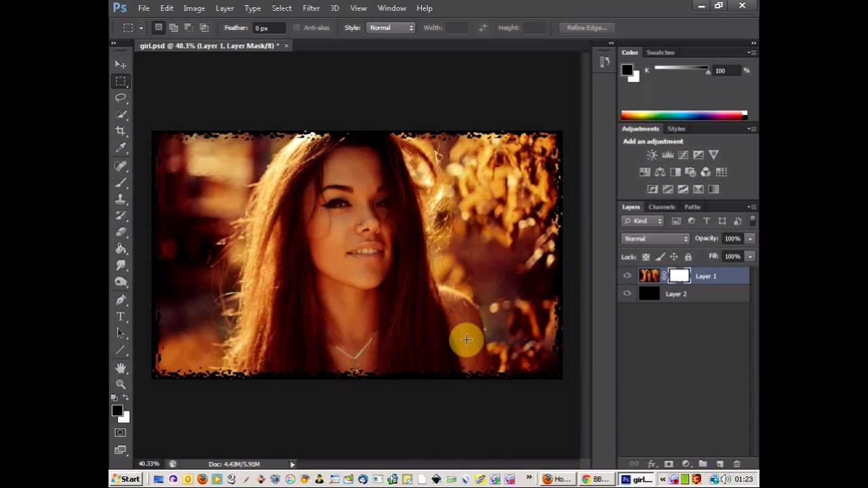Open the Fill slider arrow

tap(750, 256)
